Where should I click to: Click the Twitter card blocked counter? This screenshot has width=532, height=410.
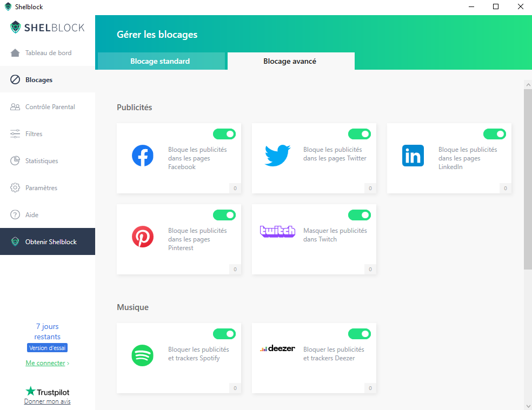point(370,188)
